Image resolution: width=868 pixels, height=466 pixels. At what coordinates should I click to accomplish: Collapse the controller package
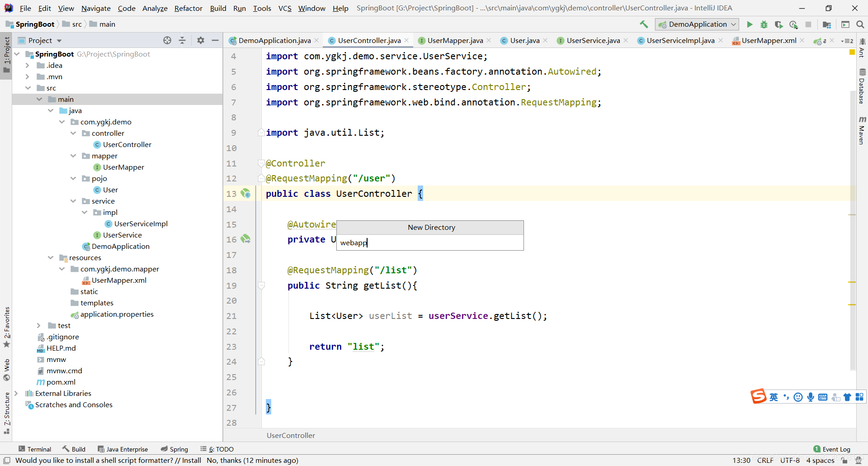tap(73, 133)
